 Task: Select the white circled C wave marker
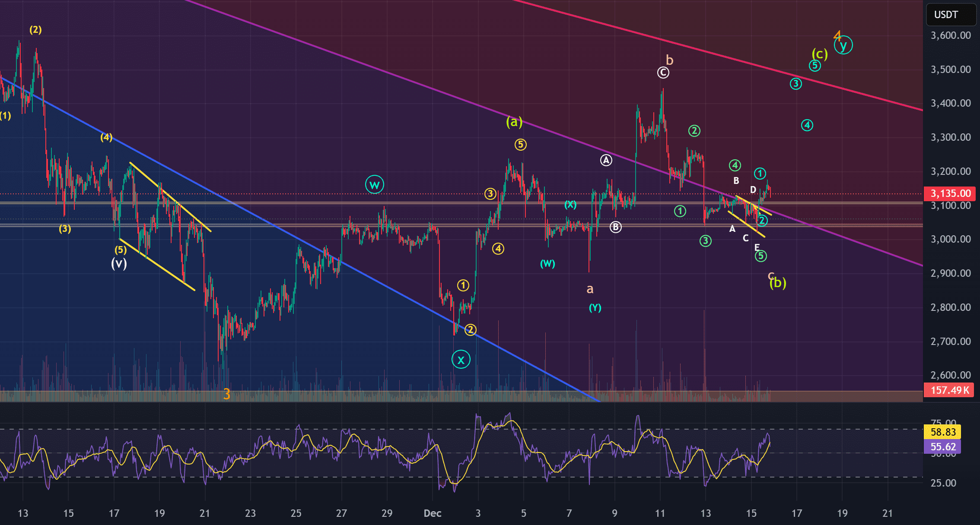pos(663,73)
